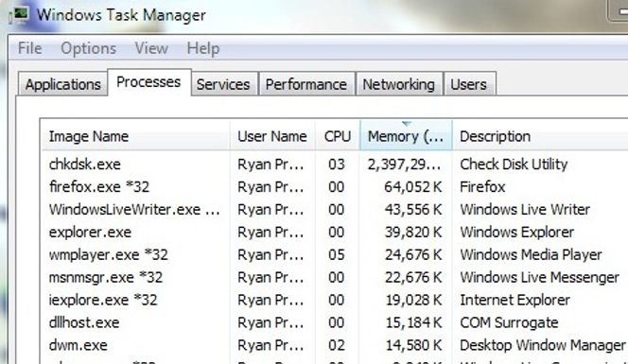Image resolution: width=628 pixels, height=364 pixels.
Task: Click the Internet Explorer description
Action: pos(515,300)
